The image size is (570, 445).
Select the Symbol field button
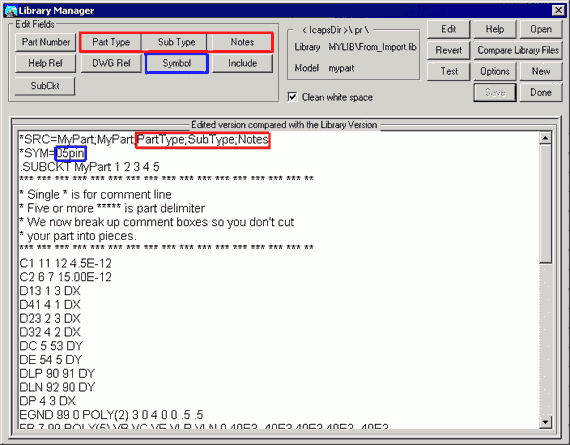tap(177, 63)
